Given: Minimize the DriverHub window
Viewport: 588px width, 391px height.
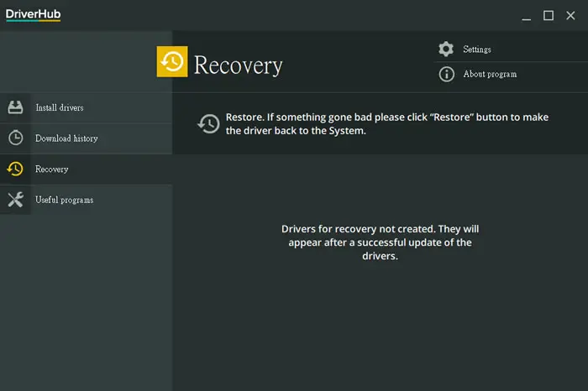Looking at the screenshot, I should (x=526, y=16).
